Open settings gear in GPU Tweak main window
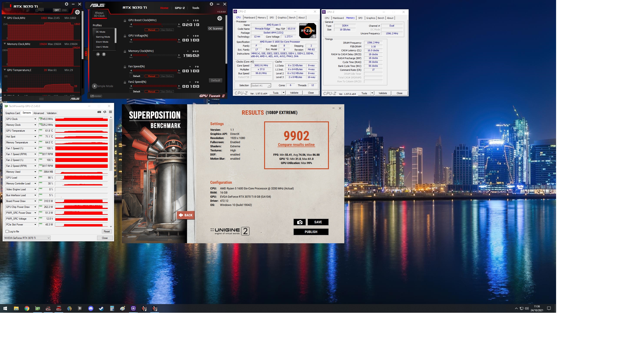Viewport: 623px width, 364px height. point(211,4)
